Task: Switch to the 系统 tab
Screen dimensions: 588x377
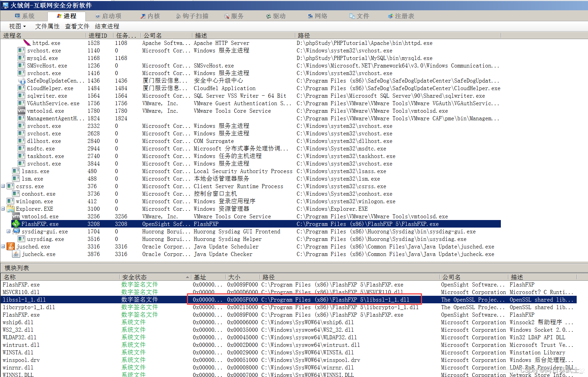Action: click(24, 16)
